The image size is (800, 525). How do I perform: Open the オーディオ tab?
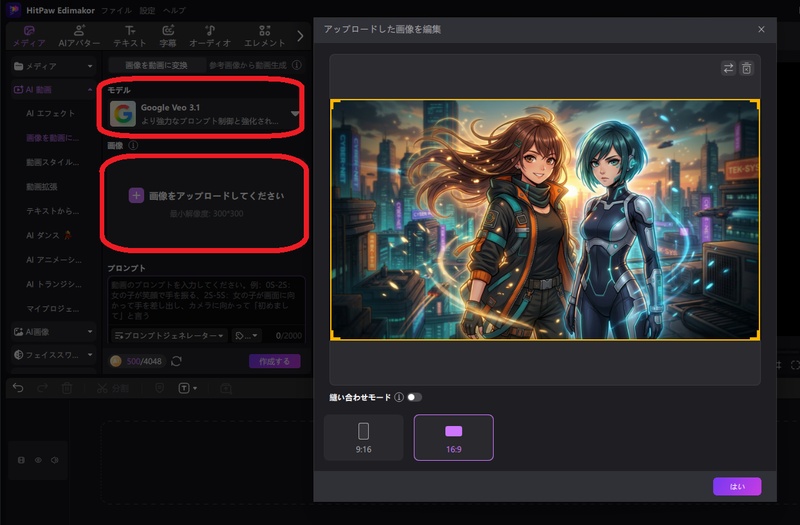[210, 37]
